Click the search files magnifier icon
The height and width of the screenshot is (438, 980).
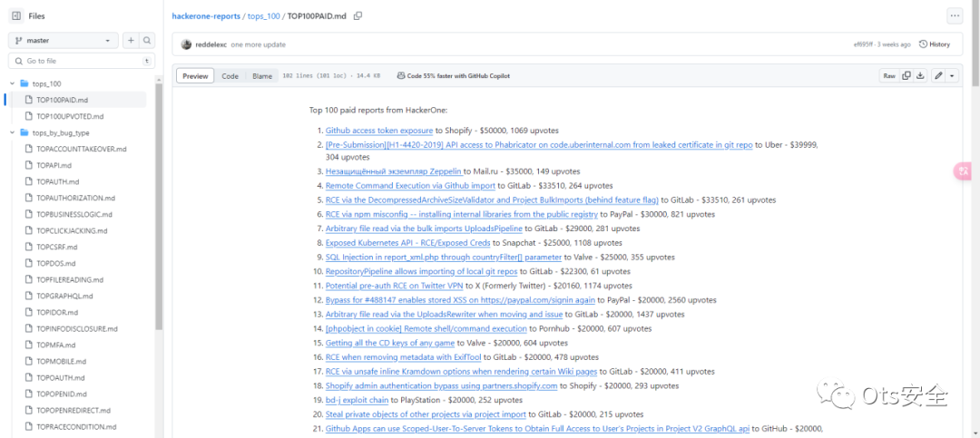coord(147,41)
